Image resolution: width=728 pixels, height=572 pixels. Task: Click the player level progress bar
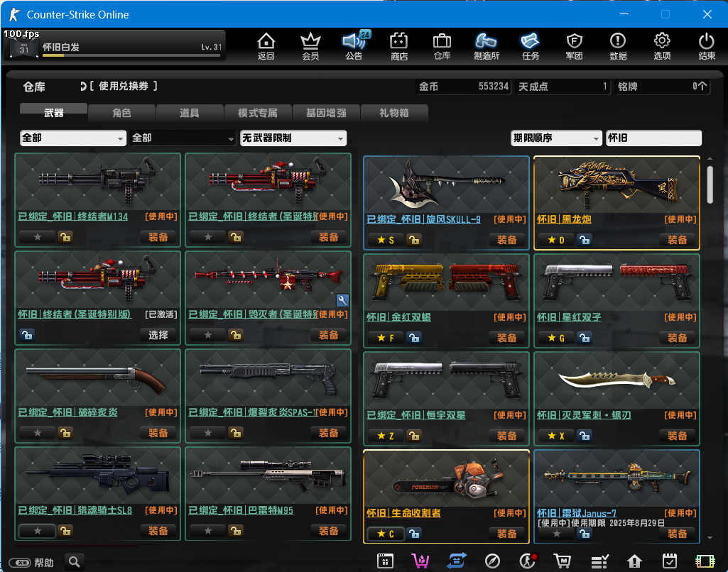(131, 55)
